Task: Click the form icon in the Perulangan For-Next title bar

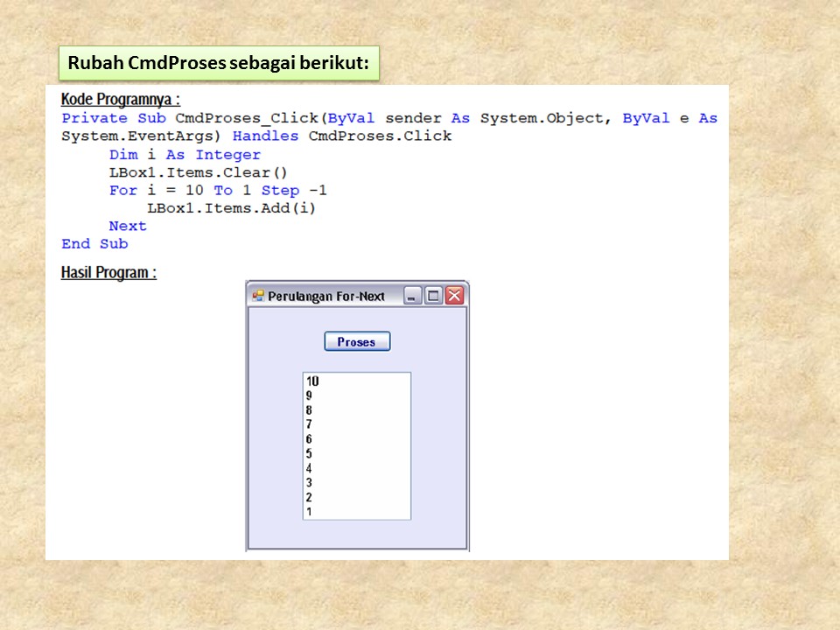Action: pos(258,296)
